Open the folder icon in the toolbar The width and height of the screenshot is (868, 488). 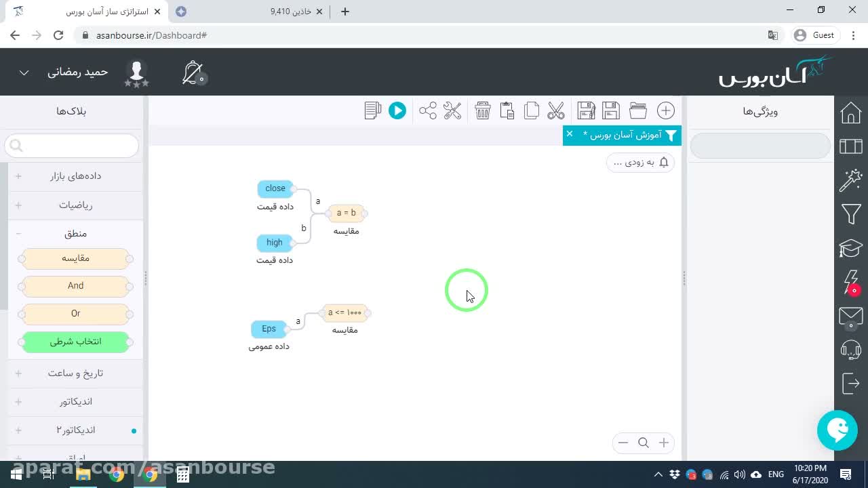pos(638,110)
